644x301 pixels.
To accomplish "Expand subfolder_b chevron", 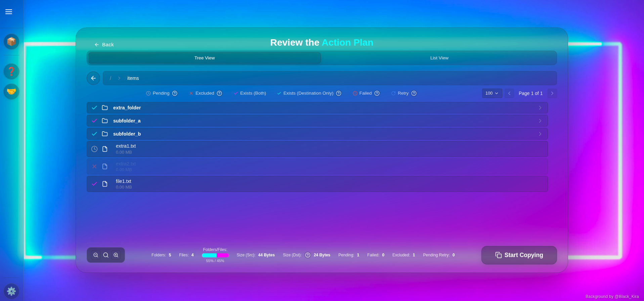I will (x=540, y=134).
